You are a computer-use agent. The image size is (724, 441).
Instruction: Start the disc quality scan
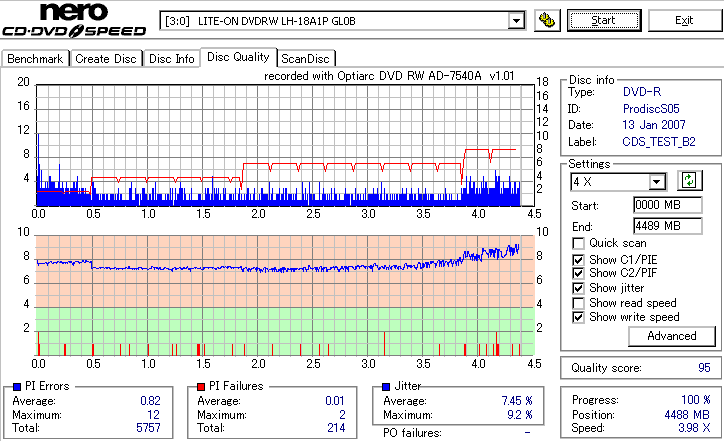[x=603, y=21]
